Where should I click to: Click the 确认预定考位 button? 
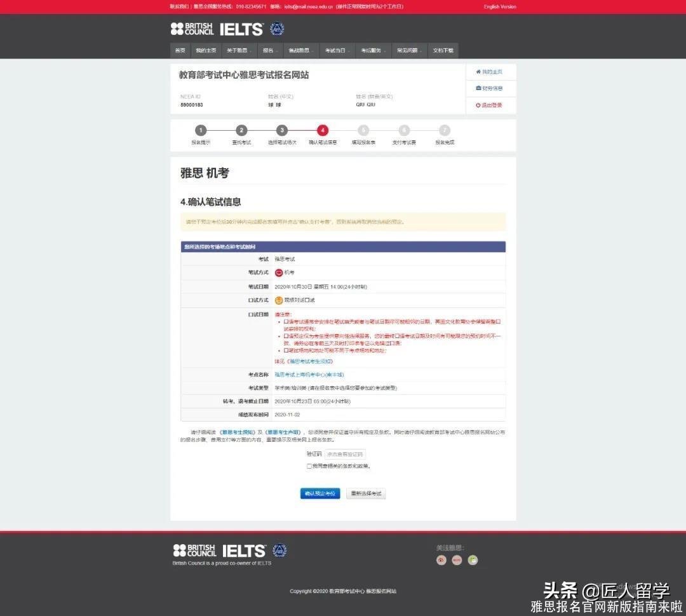click(x=319, y=493)
